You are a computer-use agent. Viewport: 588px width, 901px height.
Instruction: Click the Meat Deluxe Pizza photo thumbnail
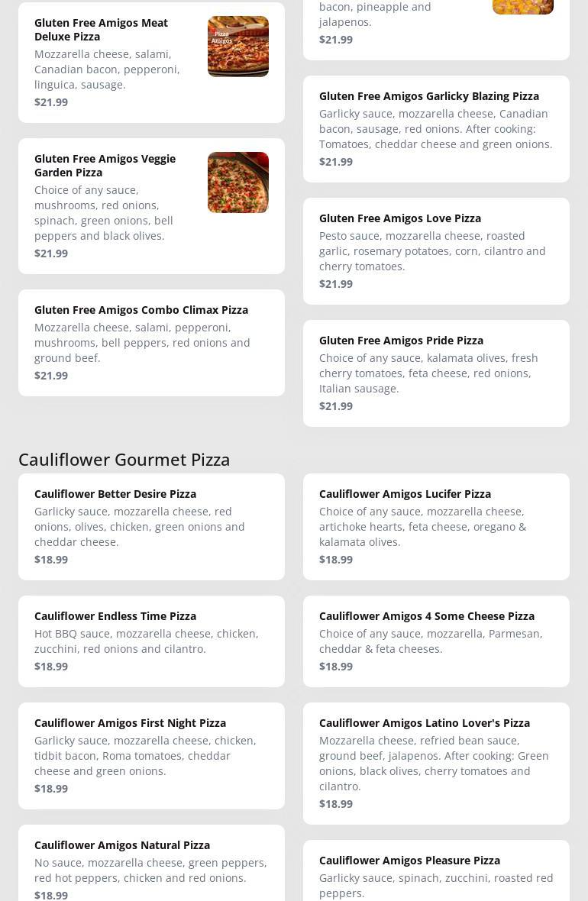point(237,47)
